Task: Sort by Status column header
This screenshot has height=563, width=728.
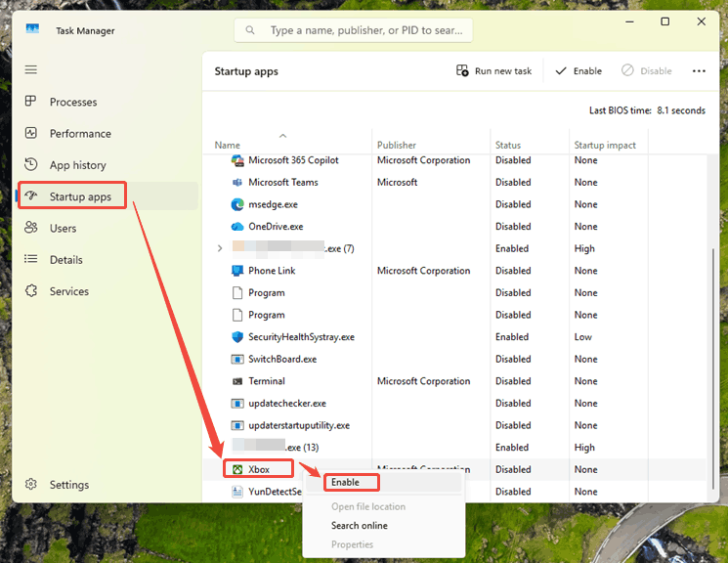Action: click(x=508, y=145)
